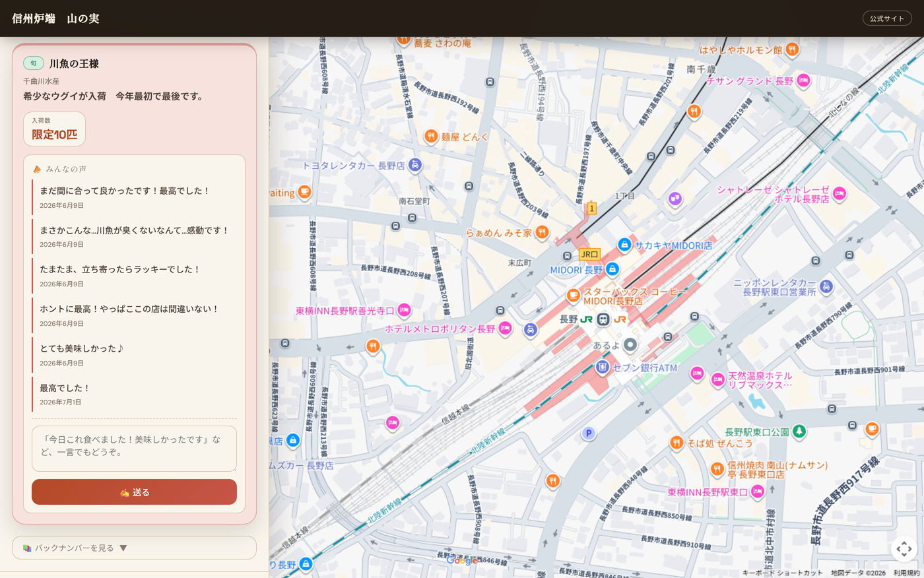The image size is (924, 578).
Task: Open the チサン グランド 長野 hotel pin
Action: click(803, 80)
